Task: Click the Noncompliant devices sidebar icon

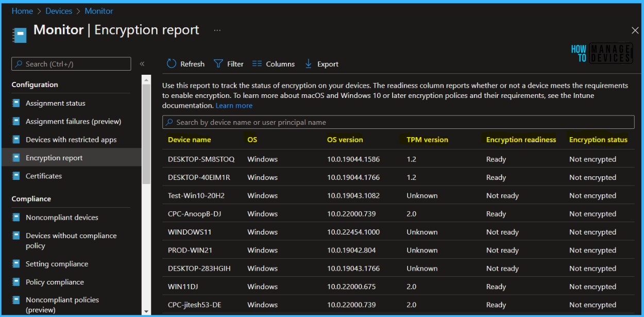Action: pyautogui.click(x=16, y=218)
